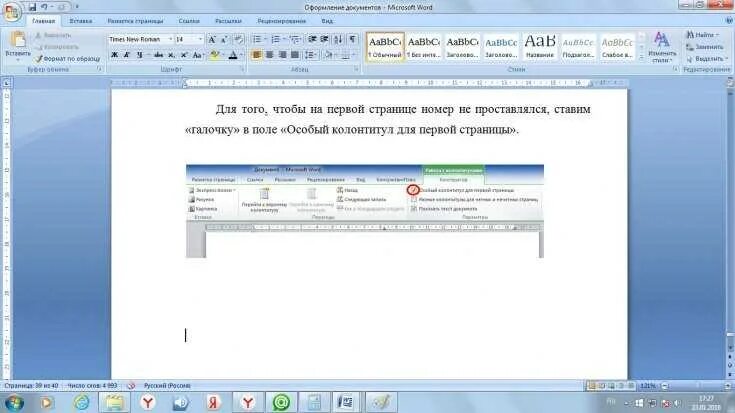
Task: Open the Font dialog launcher
Action: (x=242, y=69)
